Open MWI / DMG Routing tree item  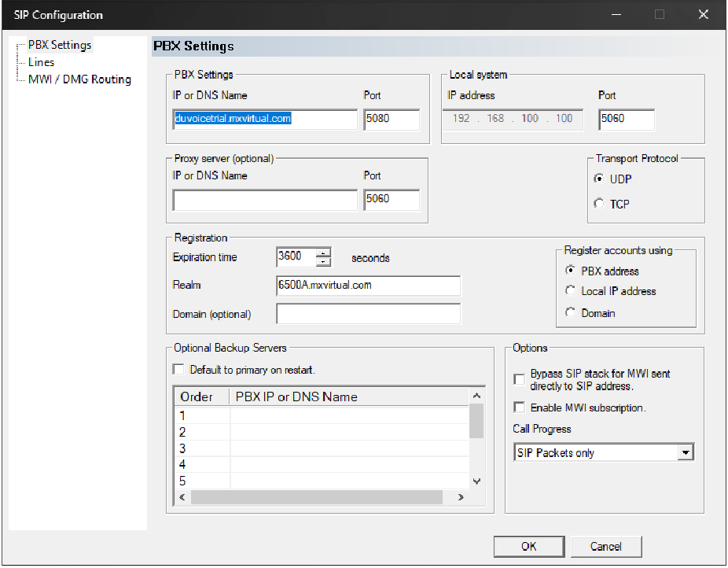(79, 79)
